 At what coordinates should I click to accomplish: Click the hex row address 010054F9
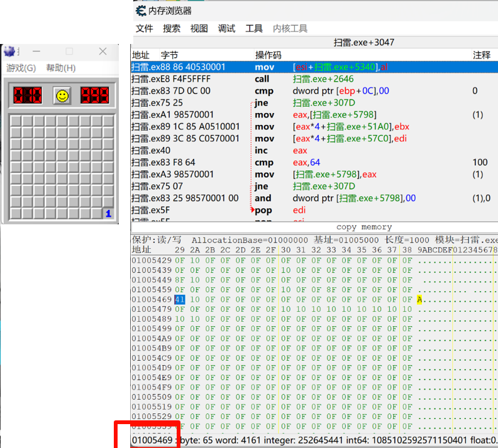152,387
